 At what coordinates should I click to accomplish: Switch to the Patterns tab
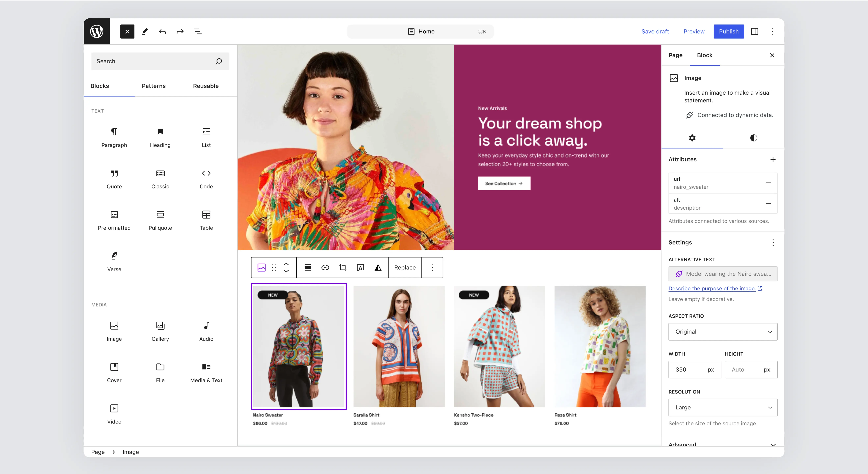tap(154, 86)
